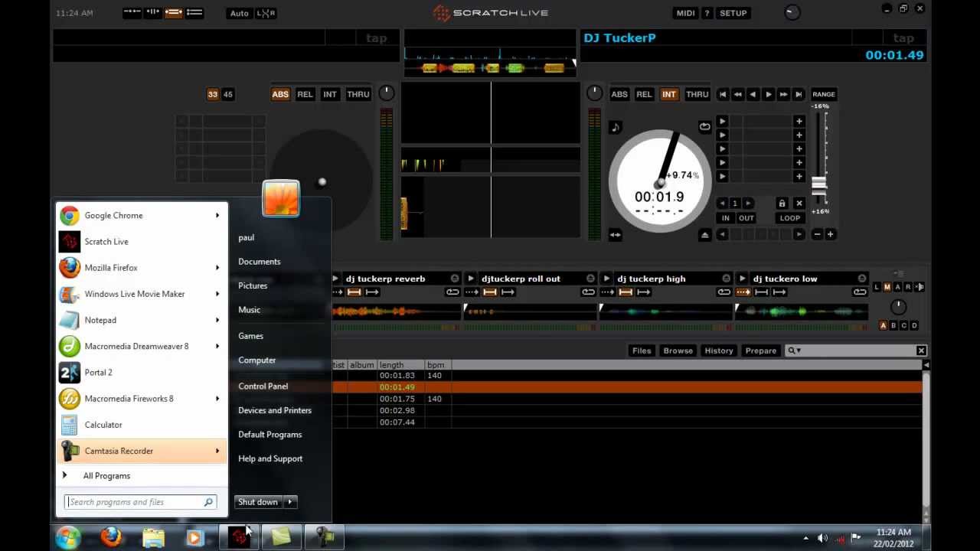Enable REL mode on left deck
The width and height of the screenshot is (980, 551).
[x=305, y=95]
